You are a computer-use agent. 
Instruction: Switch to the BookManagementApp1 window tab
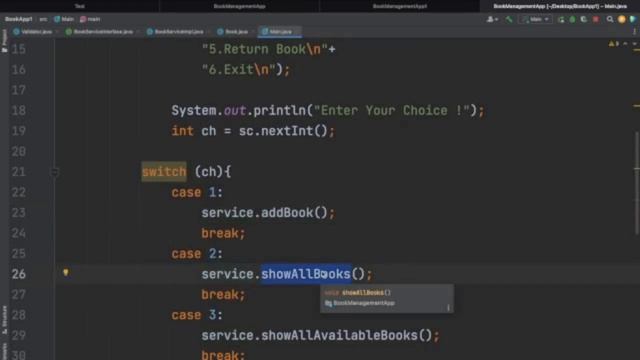point(400,6)
